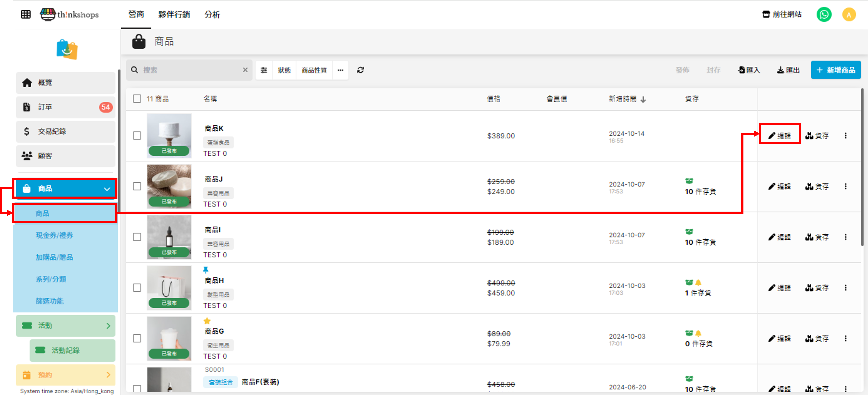The width and height of the screenshot is (868, 395).
Task: Click in the 搜索 search field
Action: point(189,70)
